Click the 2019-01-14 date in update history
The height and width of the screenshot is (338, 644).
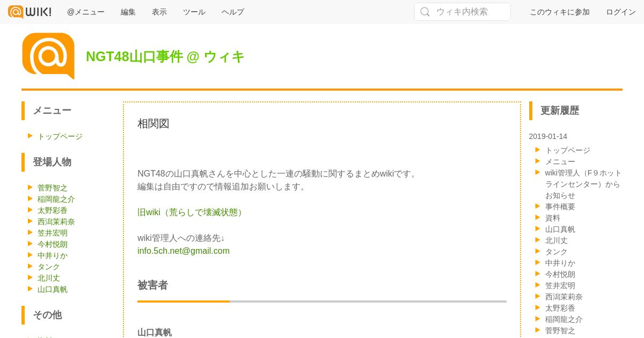tap(548, 136)
